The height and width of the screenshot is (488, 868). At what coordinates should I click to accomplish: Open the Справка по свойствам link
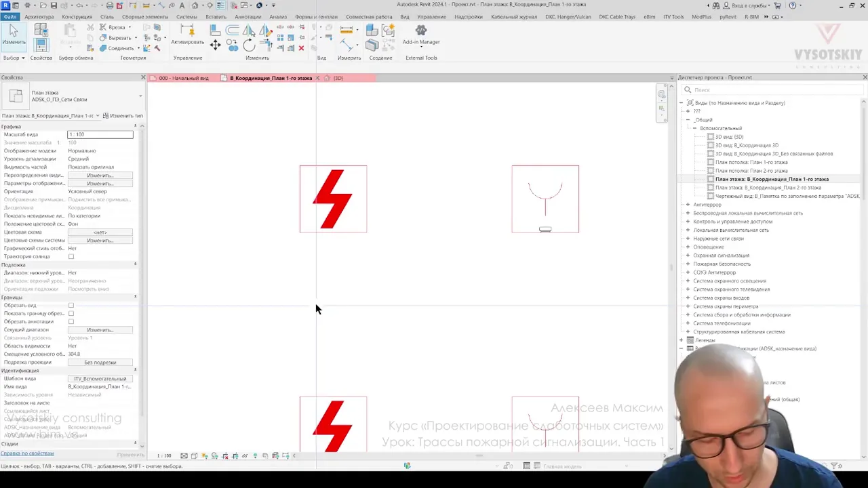[27, 453]
